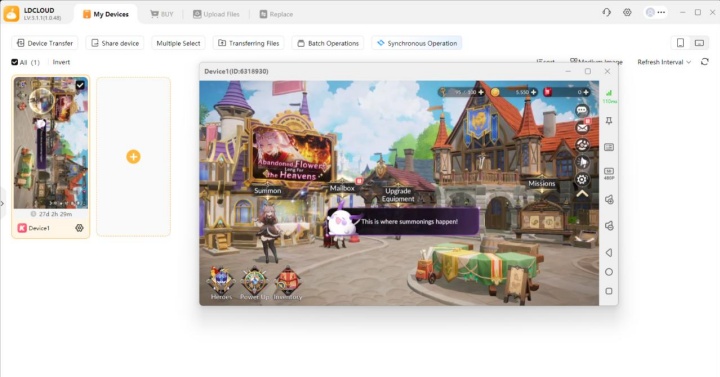Open in-game chat bubble icon
720x377 pixels.
tap(582, 110)
